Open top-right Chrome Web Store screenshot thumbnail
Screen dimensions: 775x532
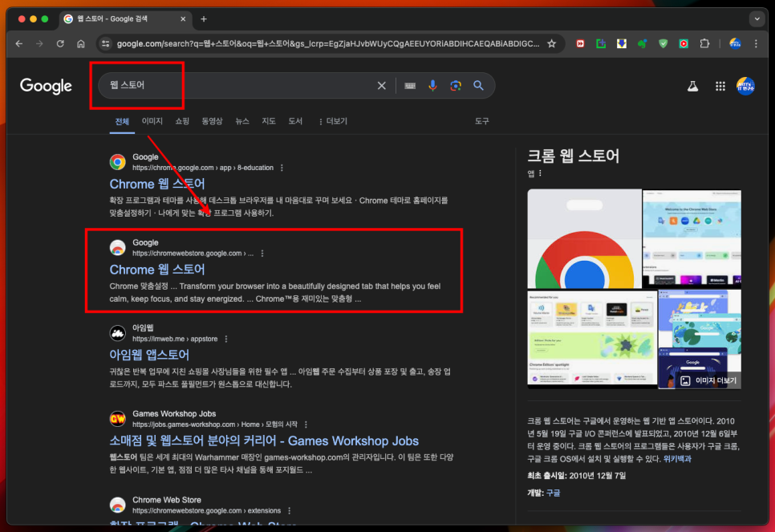tap(692, 238)
